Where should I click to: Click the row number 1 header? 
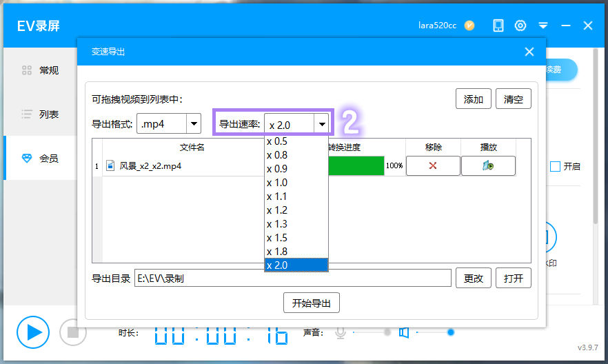coord(97,166)
